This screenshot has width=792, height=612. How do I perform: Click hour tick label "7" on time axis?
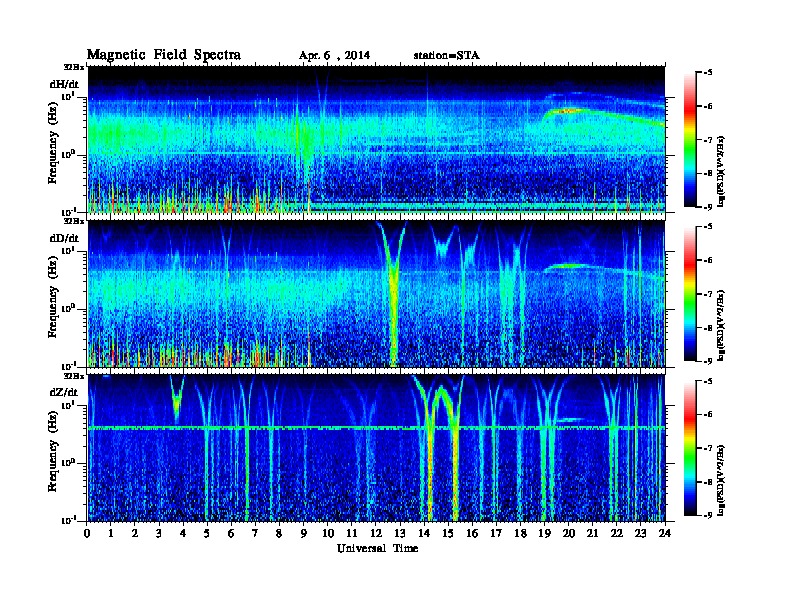tap(256, 533)
